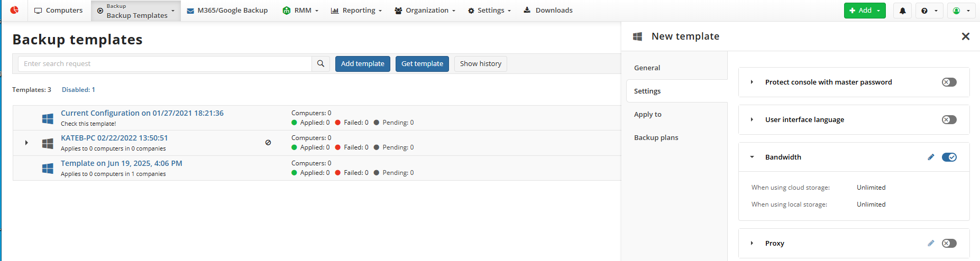Click the disabled icon on KATEB-PC template
Screen dimensions: 980x261
268,143
